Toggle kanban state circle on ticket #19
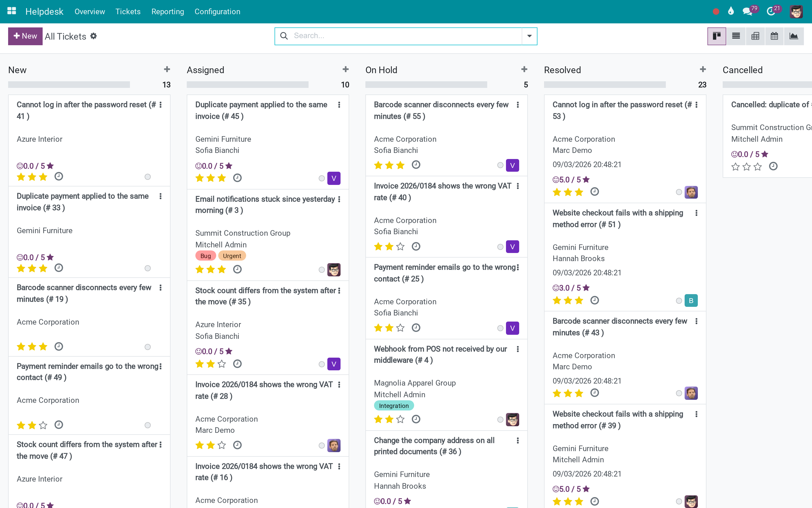Image resolution: width=812 pixels, height=508 pixels. [148, 347]
